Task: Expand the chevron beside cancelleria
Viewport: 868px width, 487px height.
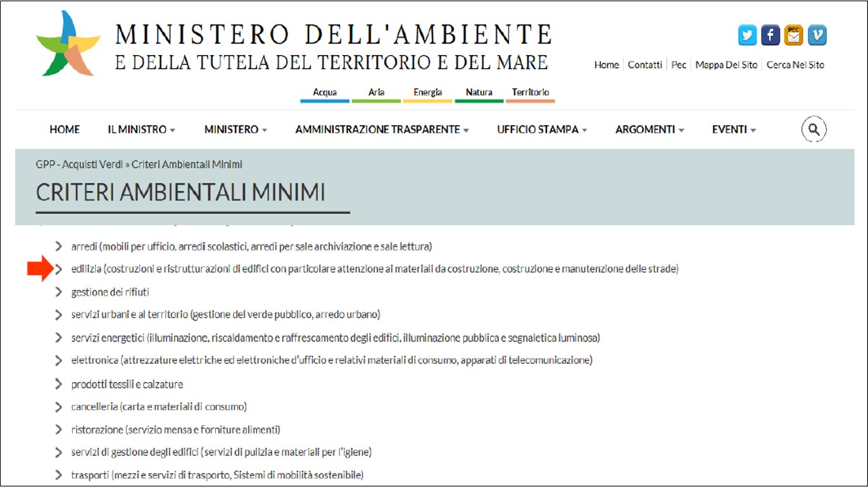Action: (58, 407)
